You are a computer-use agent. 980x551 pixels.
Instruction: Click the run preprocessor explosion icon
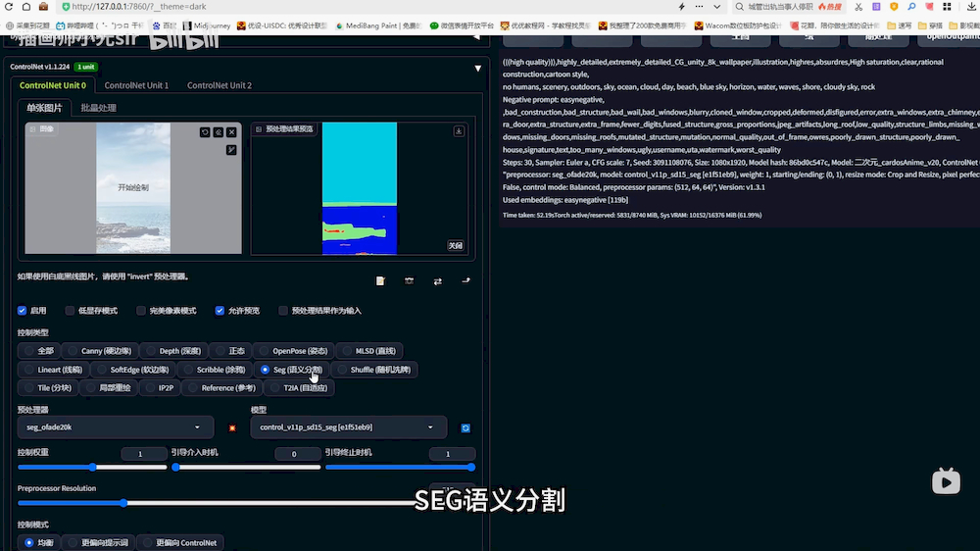coord(232,427)
